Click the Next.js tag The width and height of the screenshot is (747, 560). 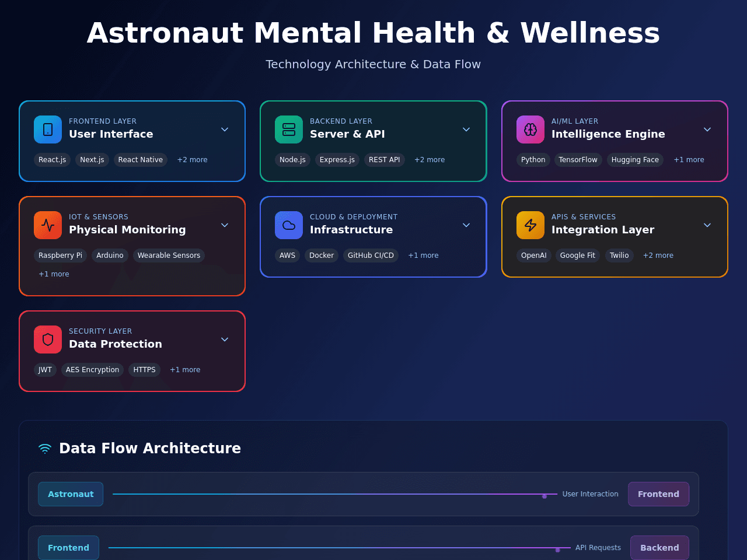click(92, 160)
